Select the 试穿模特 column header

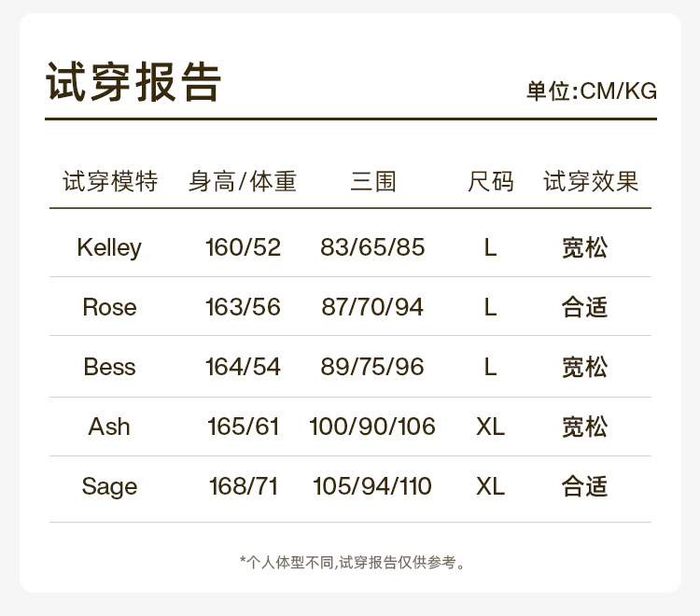110,181
